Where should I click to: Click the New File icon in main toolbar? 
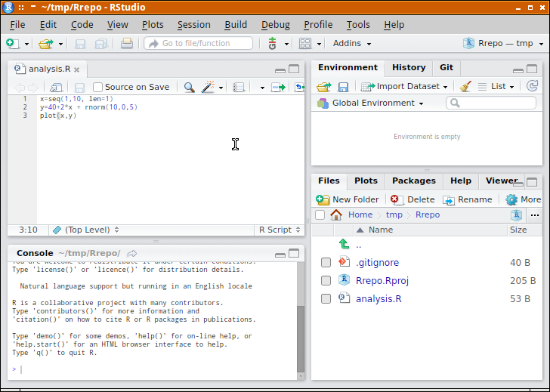pos(13,44)
